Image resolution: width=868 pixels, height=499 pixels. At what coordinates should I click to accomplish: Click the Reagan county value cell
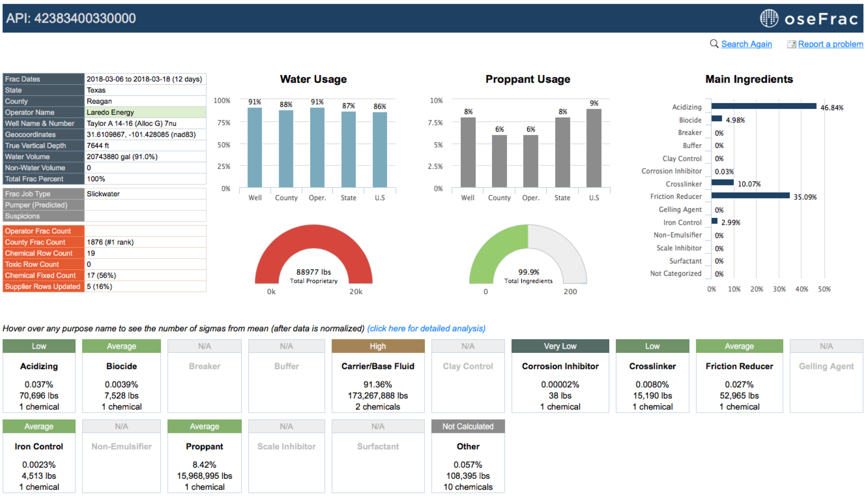click(145, 101)
